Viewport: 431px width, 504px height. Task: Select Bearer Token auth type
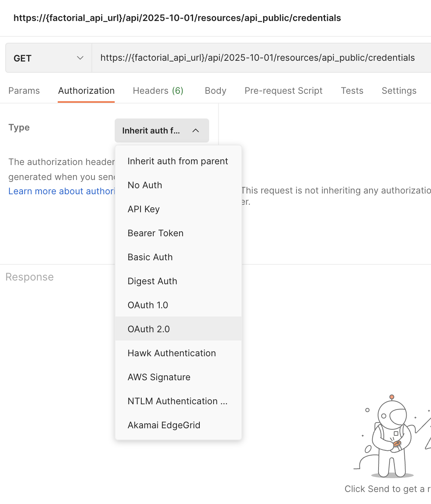click(x=178, y=233)
